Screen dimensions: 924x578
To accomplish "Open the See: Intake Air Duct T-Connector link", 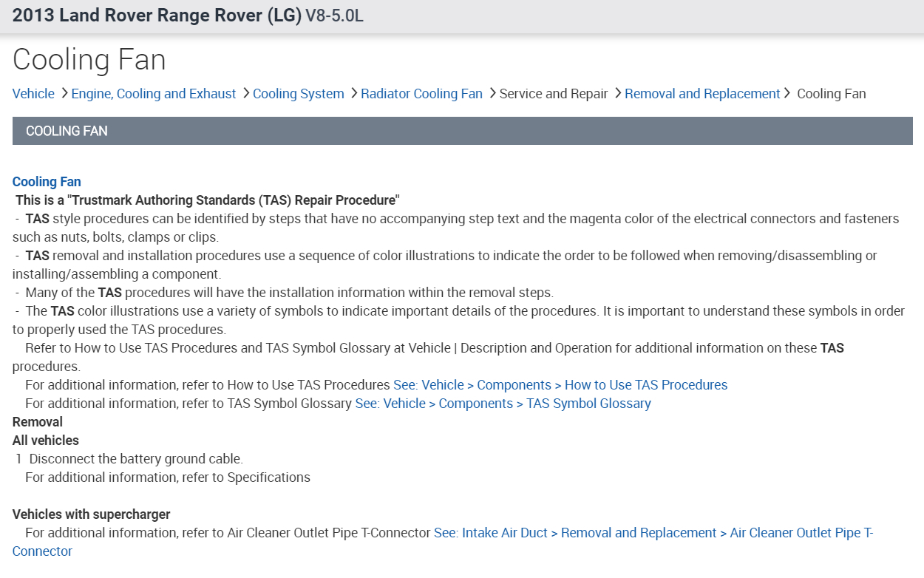I will coord(653,533).
